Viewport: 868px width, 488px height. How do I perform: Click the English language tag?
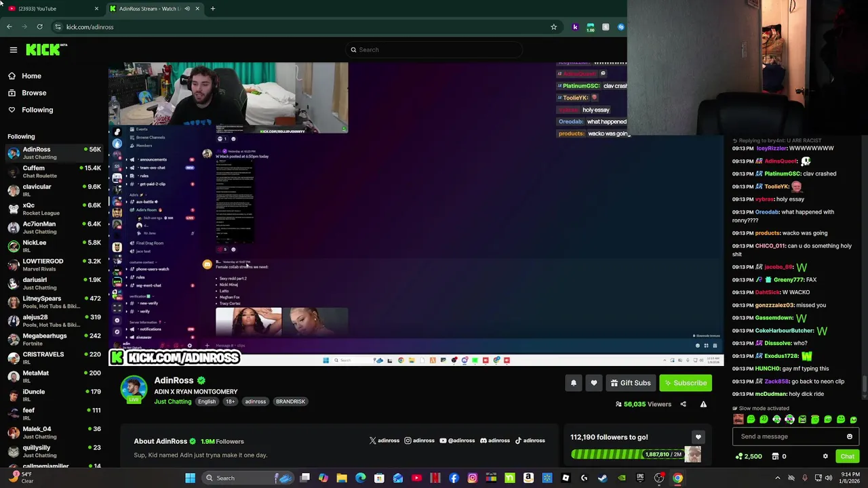coord(207,401)
